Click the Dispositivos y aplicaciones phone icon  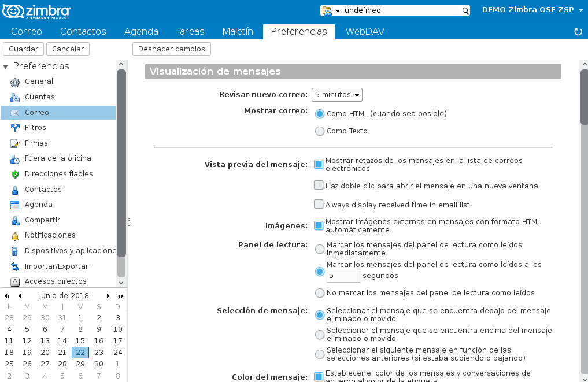(x=15, y=251)
